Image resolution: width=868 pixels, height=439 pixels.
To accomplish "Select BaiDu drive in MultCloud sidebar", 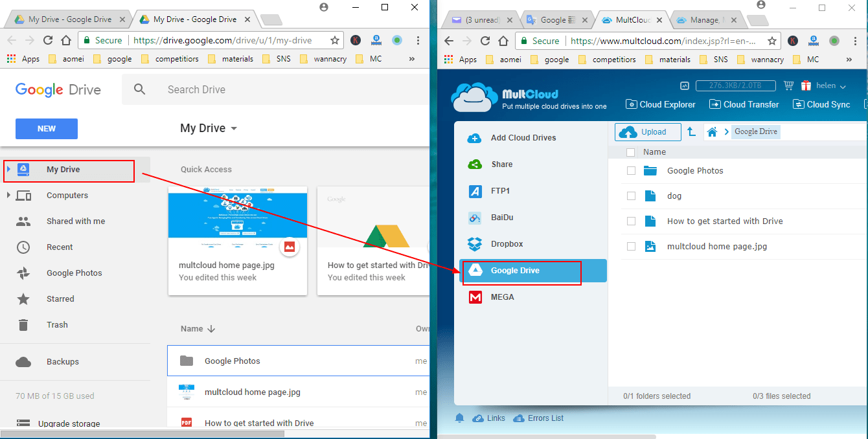I will point(502,218).
